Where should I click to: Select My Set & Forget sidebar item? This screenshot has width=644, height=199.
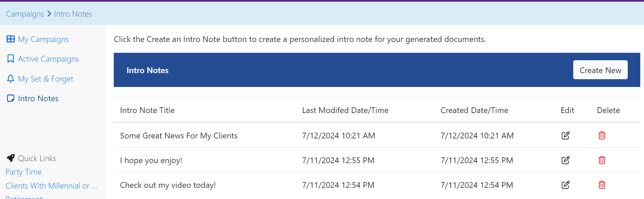point(46,79)
